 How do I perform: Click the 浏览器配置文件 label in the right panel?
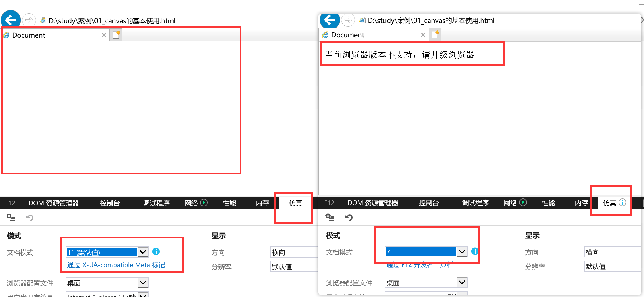tap(349, 283)
